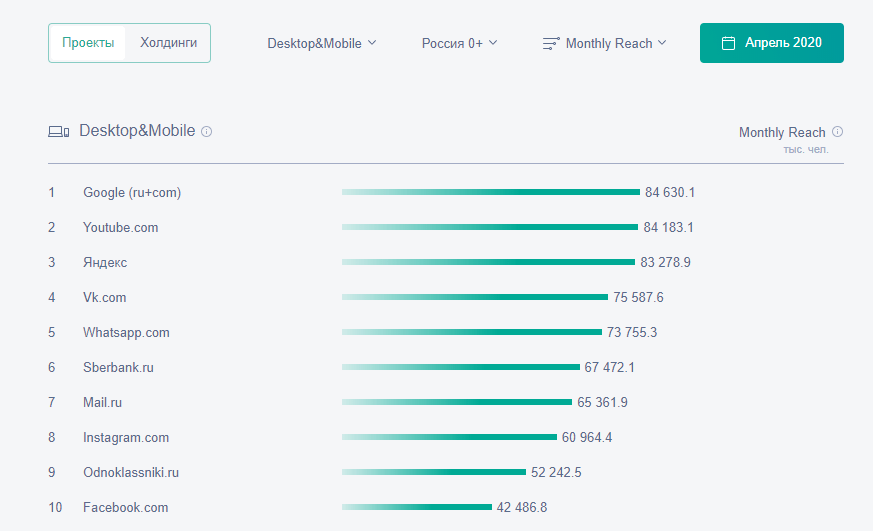The width and height of the screenshot is (873, 531).
Task: Click the info icon beside Monthly Reach column
Action: [x=837, y=132]
